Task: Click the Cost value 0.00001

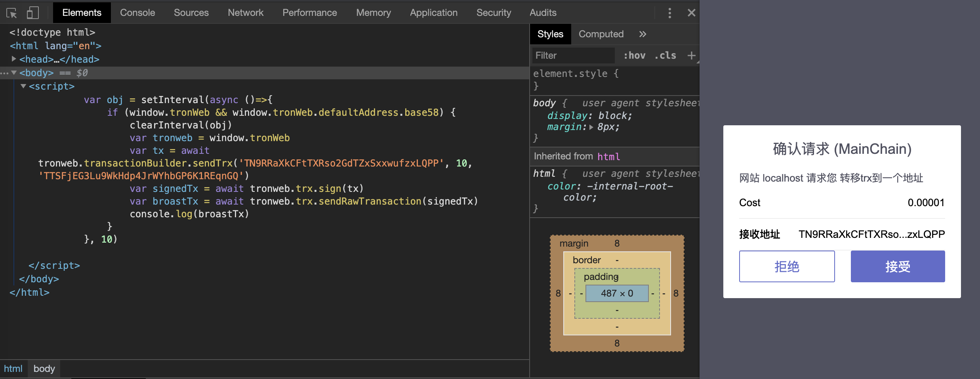Action: [x=926, y=203]
